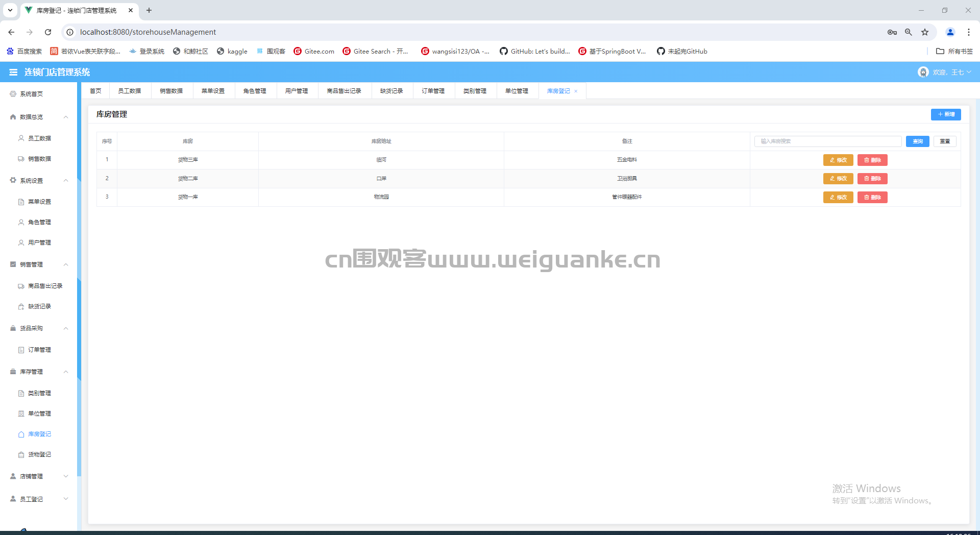This screenshot has height=535, width=980.
Task: Switch to the 类别管理 tab
Action: click(475, 91)
